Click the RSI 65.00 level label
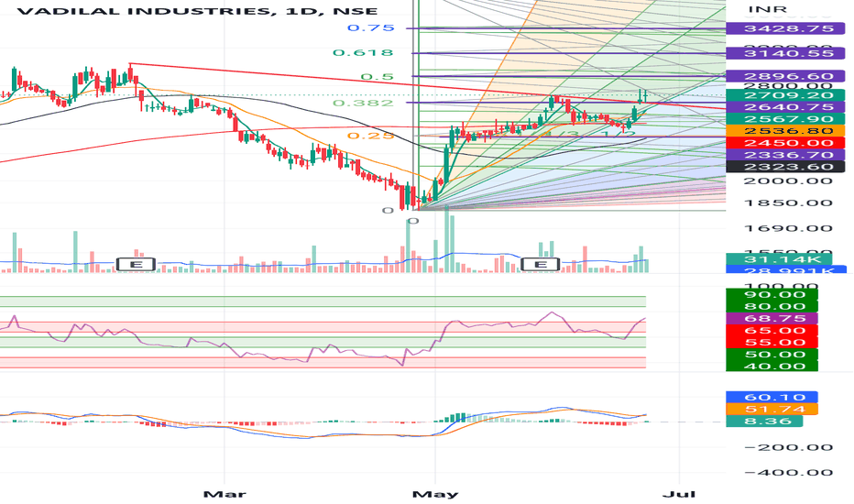Viewport: 854px width, 504px height. (x=772, y=331)
